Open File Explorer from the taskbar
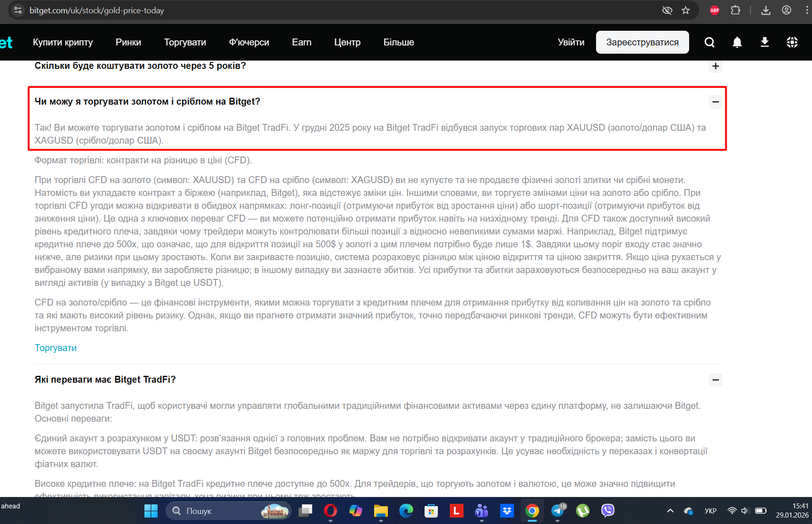Viewport: 812px width, 524px height. (381, 511)
